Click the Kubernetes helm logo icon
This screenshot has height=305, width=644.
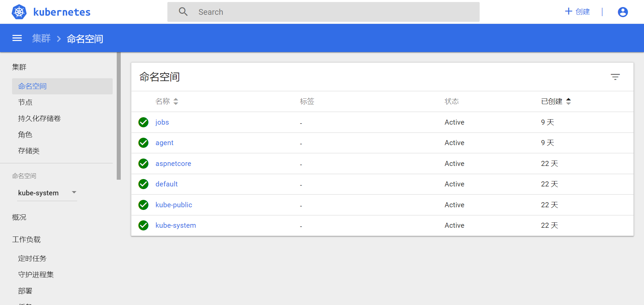point(19,12)
